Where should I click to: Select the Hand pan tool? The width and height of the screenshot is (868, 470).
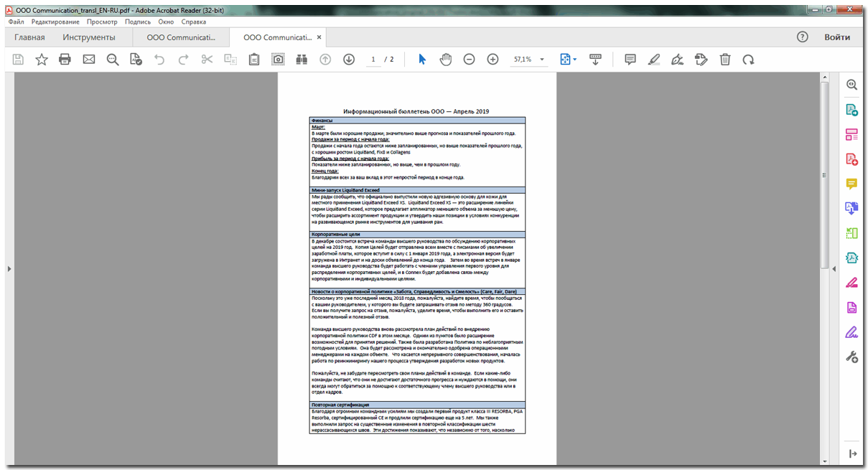tap(445, 60)
